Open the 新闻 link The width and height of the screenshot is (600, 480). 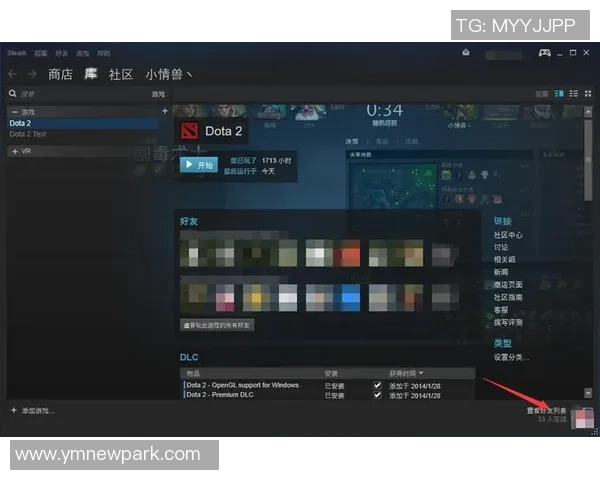(x=501, y=272)
